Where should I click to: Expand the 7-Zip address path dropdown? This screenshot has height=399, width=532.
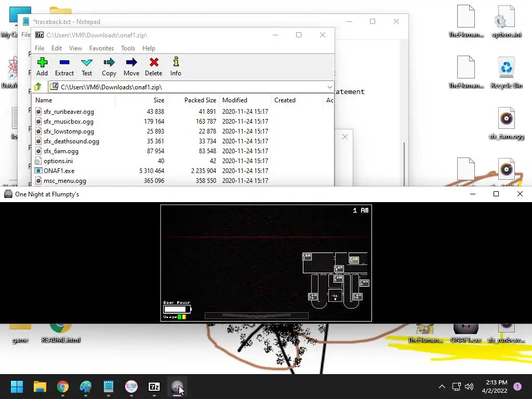(329, 87)
